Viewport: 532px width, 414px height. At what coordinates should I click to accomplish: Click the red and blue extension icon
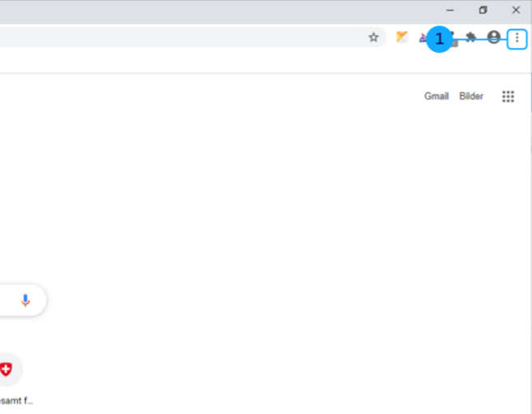(423, 37)
